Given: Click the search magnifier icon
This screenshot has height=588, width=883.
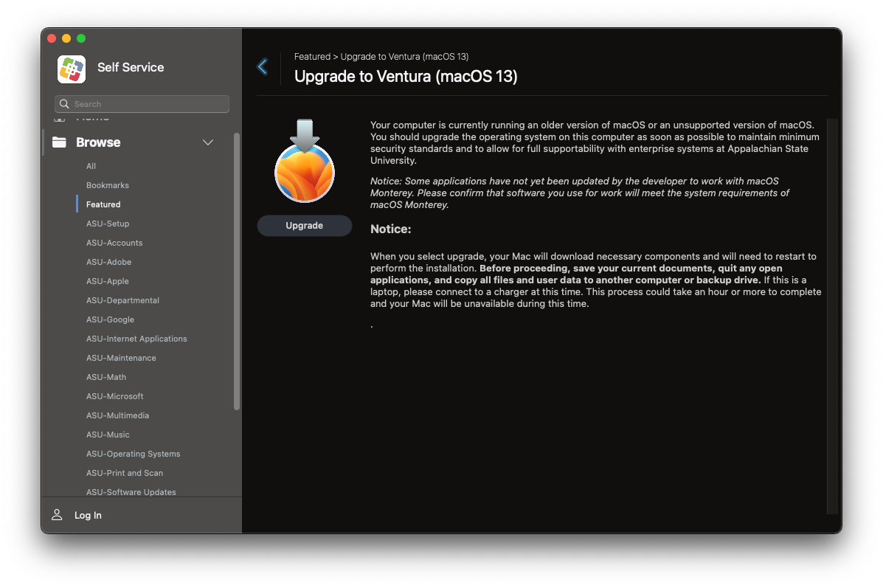Looking at the screenshot, I should click(65, 104).
